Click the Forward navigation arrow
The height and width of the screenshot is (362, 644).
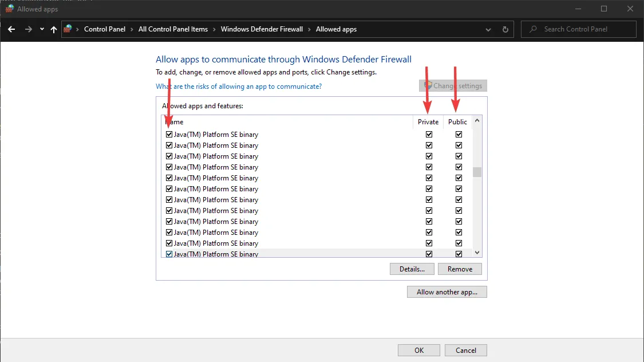pos(29,29)
